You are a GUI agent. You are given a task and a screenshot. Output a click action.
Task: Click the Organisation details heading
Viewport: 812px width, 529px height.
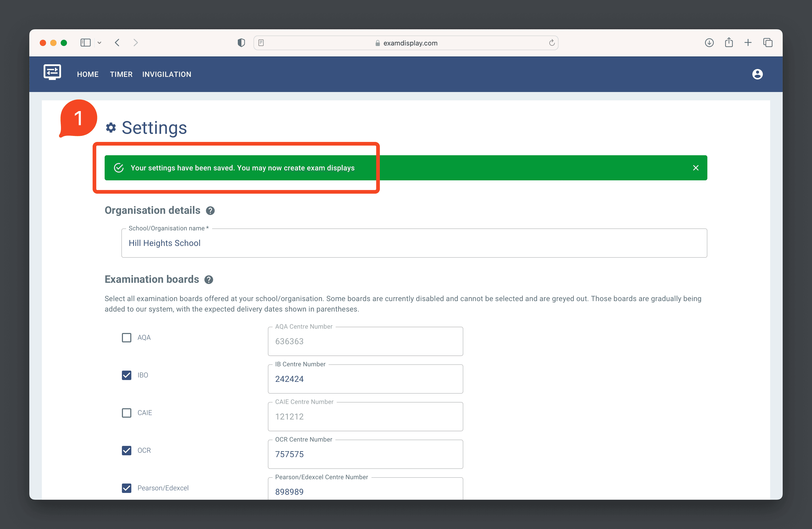[153, 210]
